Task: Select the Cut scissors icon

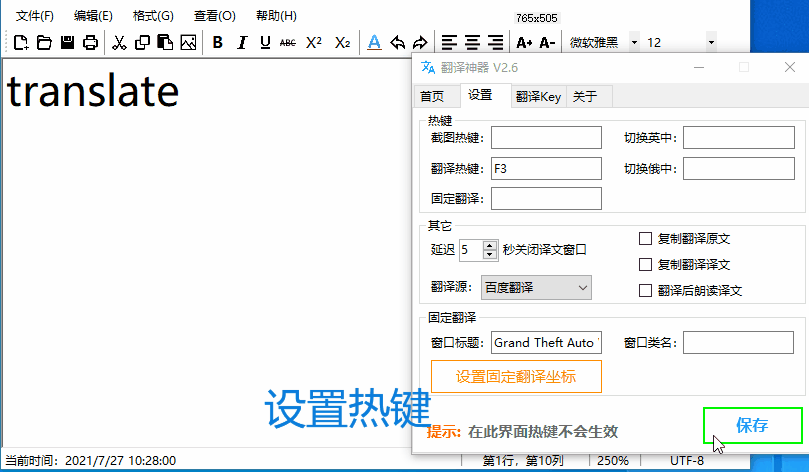Action: pyautogui.click(x=119, y=42)
